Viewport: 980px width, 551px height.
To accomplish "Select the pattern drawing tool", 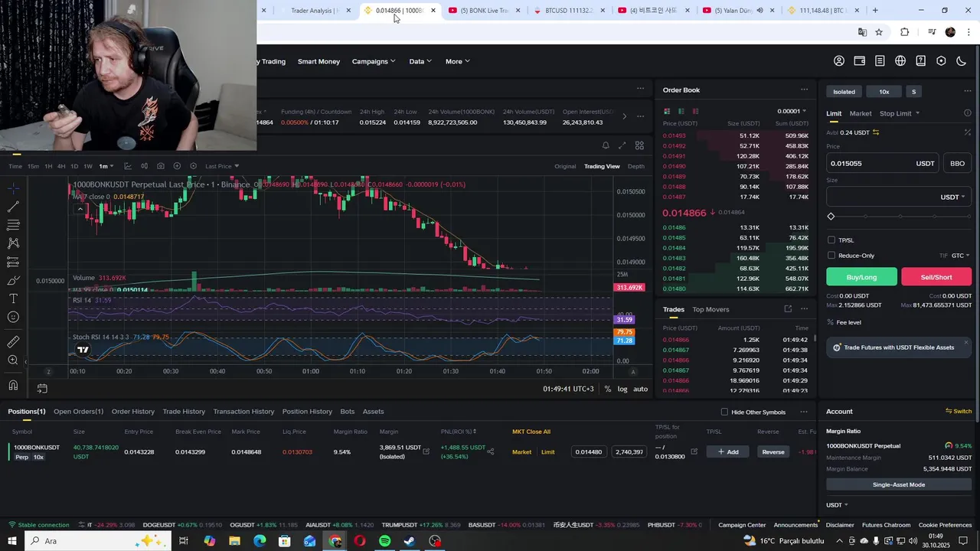I will point(13,243).
